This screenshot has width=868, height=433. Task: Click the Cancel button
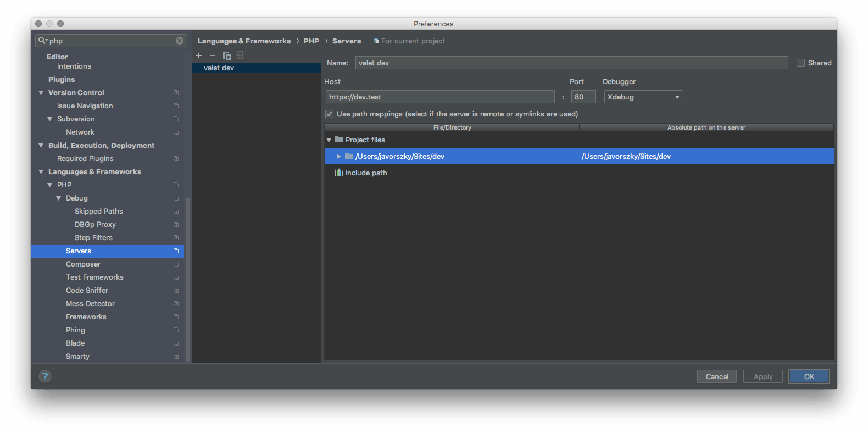(x=717, y=376)
